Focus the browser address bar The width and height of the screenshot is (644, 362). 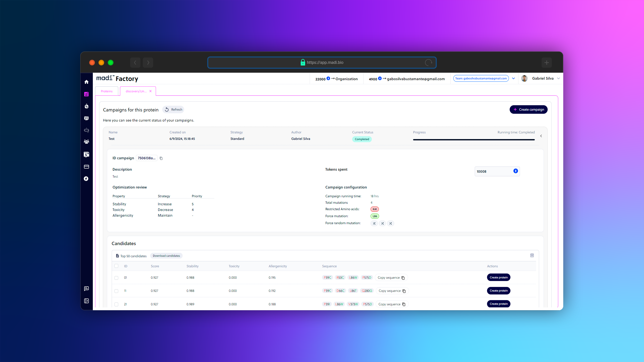coord(322,63)
